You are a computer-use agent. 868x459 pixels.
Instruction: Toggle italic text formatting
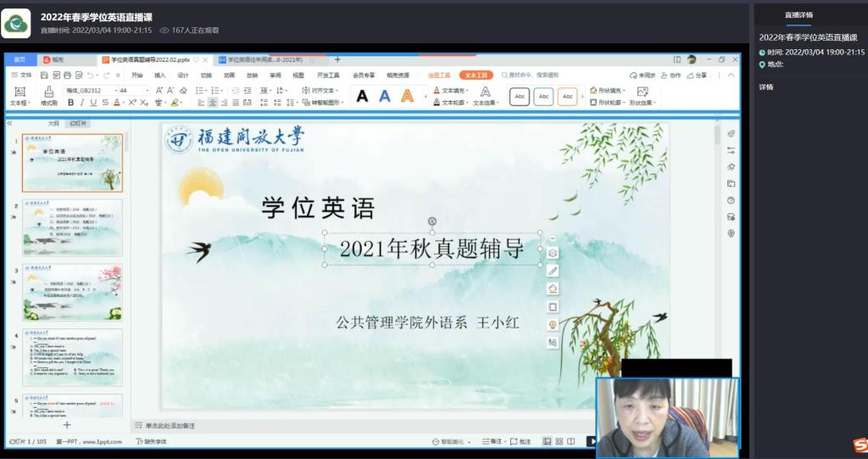click(x=81, y=103)
